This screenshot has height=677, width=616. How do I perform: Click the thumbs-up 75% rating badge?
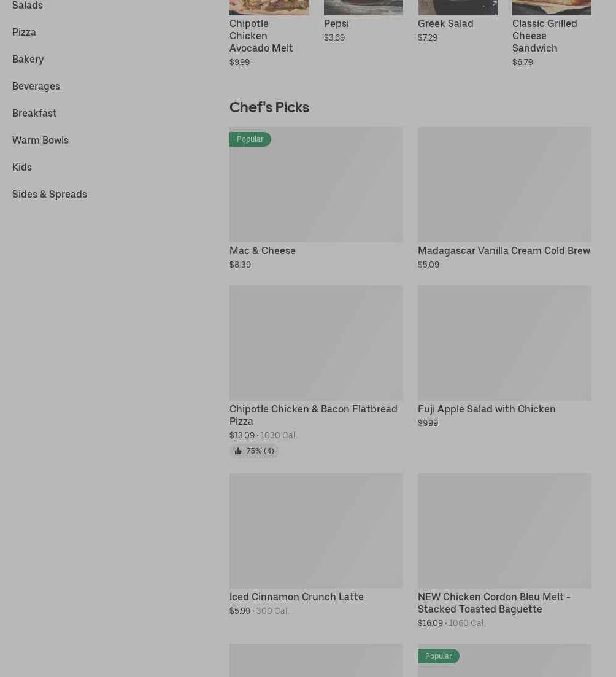point(254,451)
